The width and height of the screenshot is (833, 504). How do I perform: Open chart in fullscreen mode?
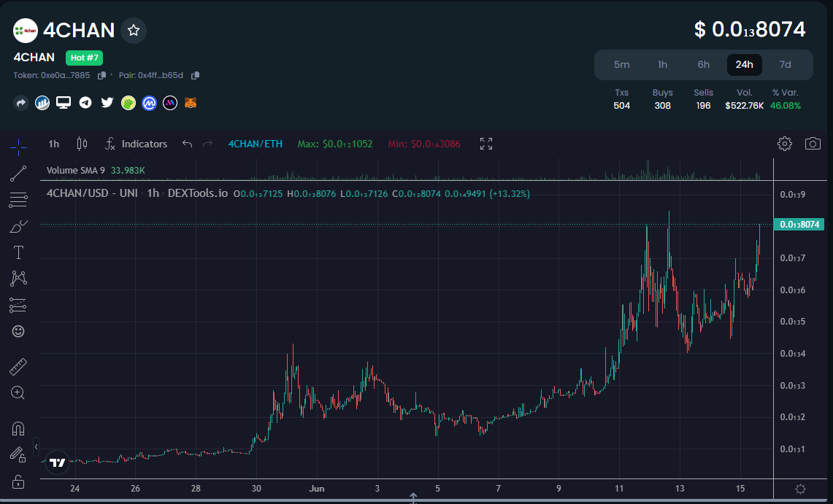[x=486, y=144]
